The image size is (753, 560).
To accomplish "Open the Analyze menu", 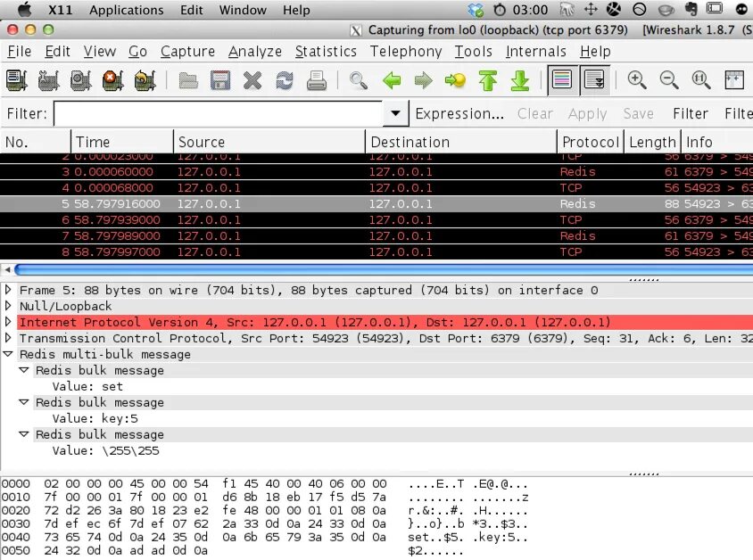I will click(255, 52).
